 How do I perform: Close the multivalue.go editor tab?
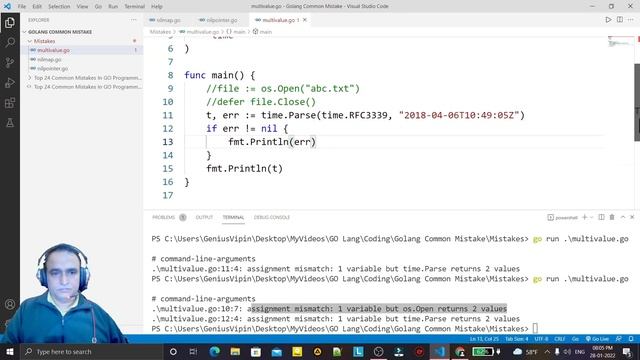point(304,20)
